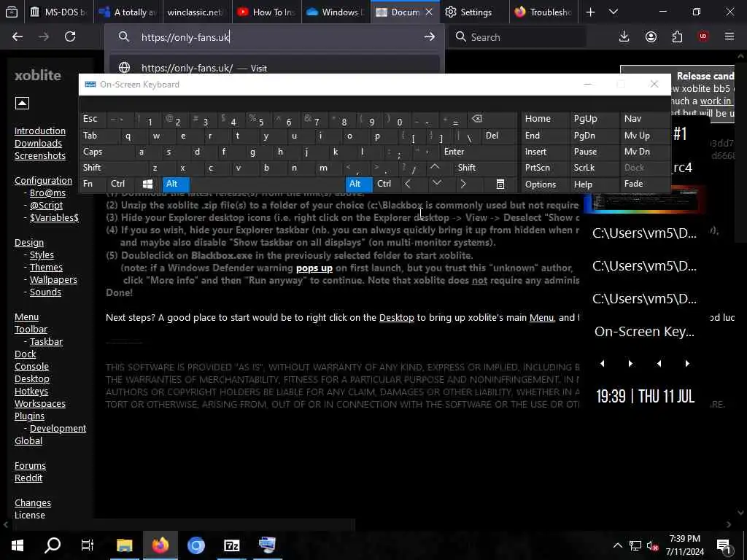Screen dimensions: 747x560
Task: Toggle the left Ctrl key
Action: tap(120, 184)
